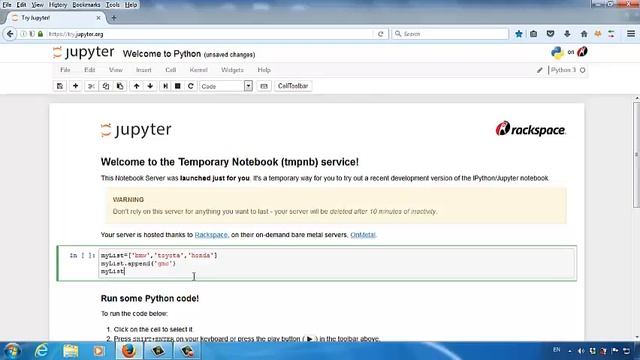Open the cell type Code dropdown
Viewport: 640px width, 360px height.
click(226, 86)
